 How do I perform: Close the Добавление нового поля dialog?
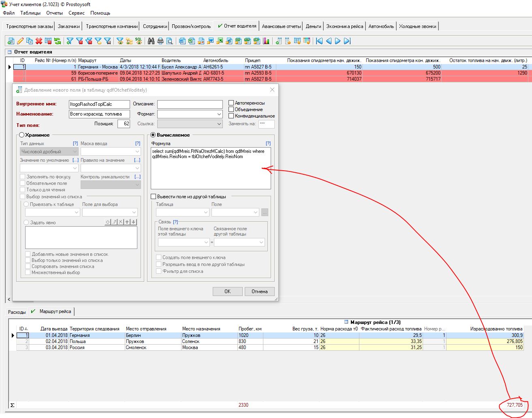272,90
